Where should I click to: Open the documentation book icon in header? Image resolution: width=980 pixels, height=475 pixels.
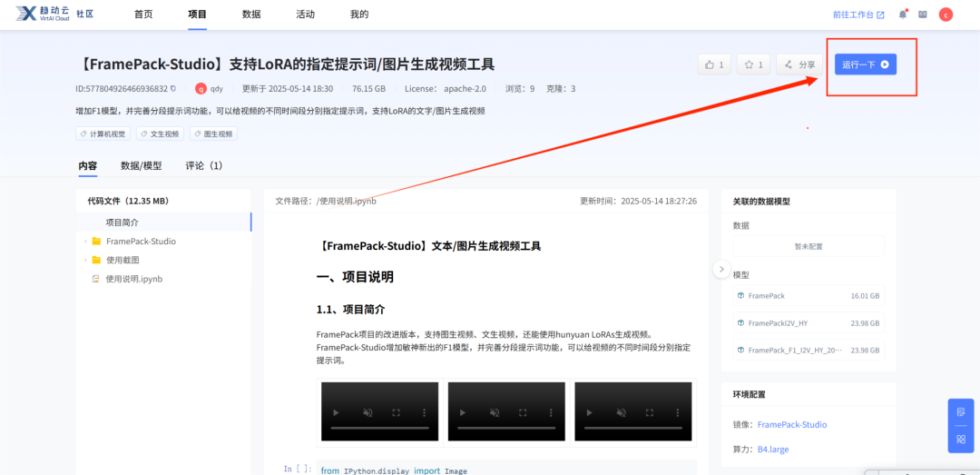(x=923, y=15)
